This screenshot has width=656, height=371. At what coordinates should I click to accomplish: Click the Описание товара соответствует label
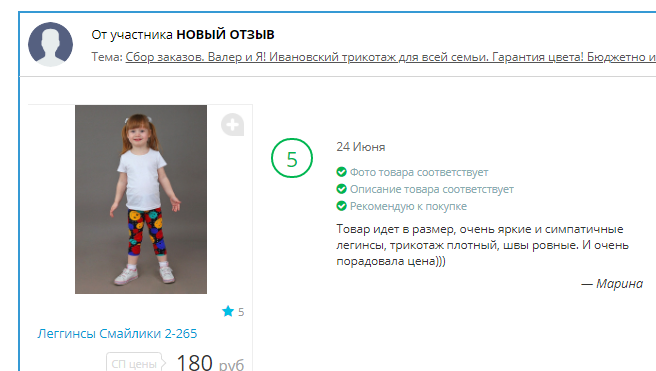point(432,189)
